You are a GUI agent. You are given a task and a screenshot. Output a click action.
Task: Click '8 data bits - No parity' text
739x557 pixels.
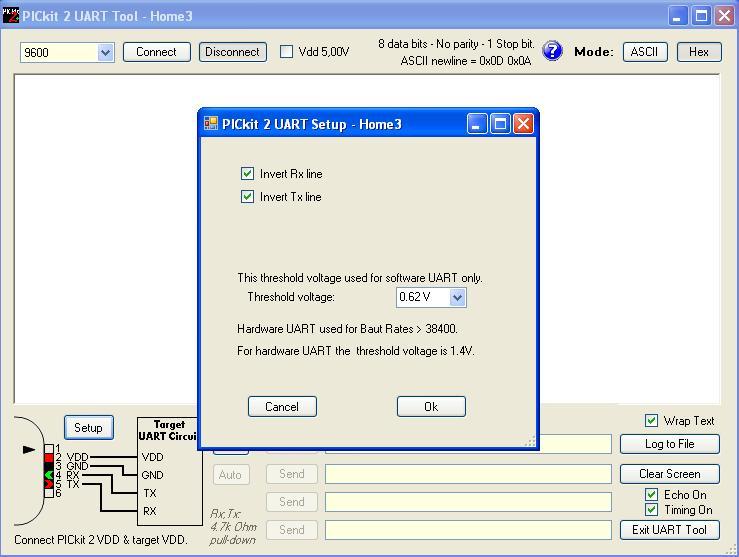point(429,44)
